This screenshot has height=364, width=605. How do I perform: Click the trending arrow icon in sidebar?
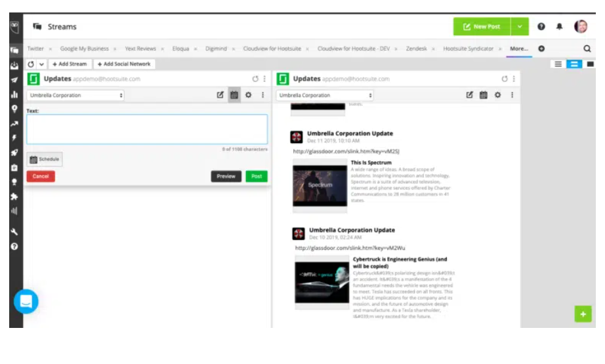[x=14, y=124]
